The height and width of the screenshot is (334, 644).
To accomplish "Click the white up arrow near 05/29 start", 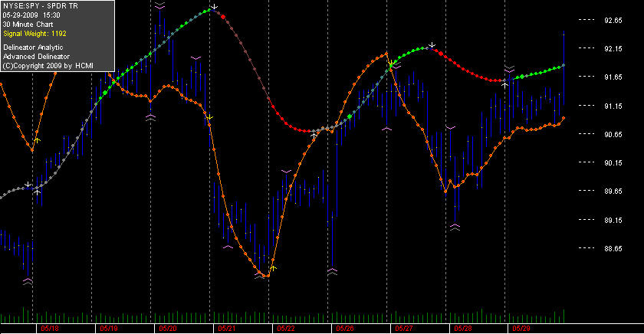I will coord(504,85).
